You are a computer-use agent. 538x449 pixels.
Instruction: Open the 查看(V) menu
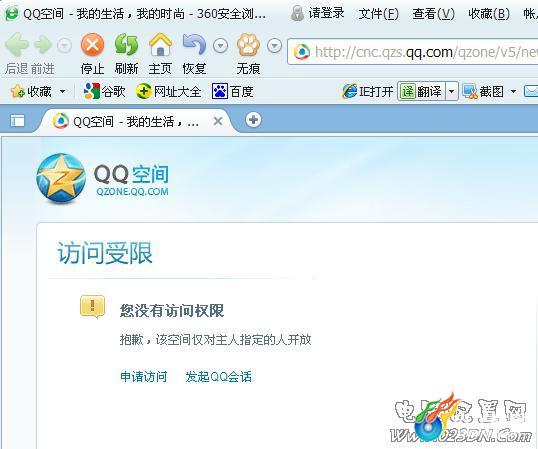pyautogui.click(x=434, y=14)
